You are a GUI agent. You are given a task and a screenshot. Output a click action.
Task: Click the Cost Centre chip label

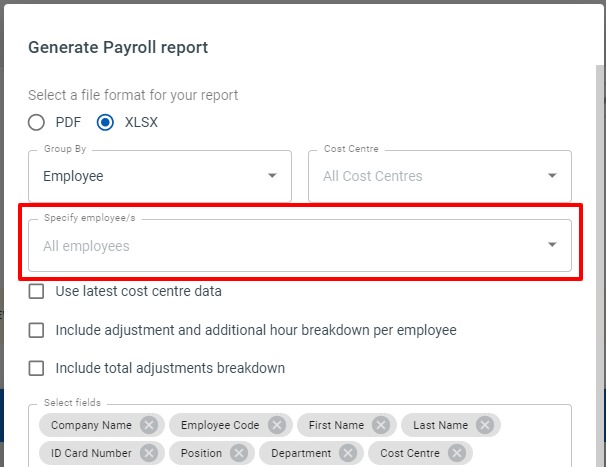tap(410, 453)
